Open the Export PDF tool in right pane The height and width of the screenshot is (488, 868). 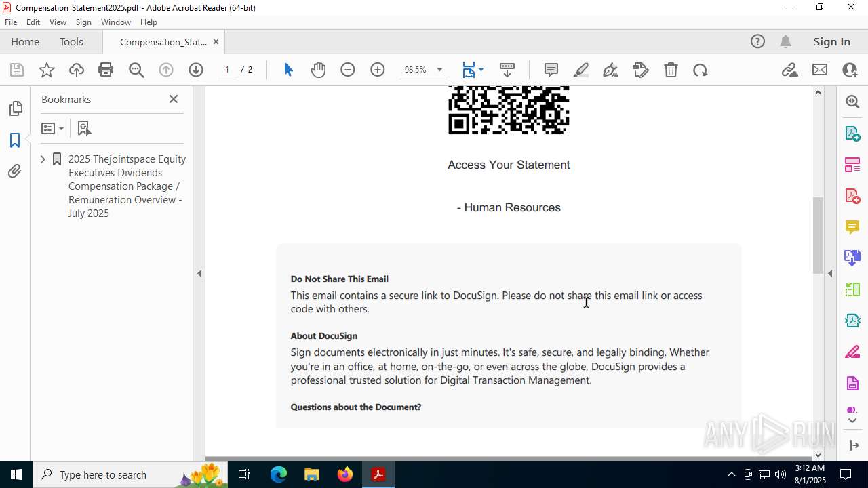point(852,134)
